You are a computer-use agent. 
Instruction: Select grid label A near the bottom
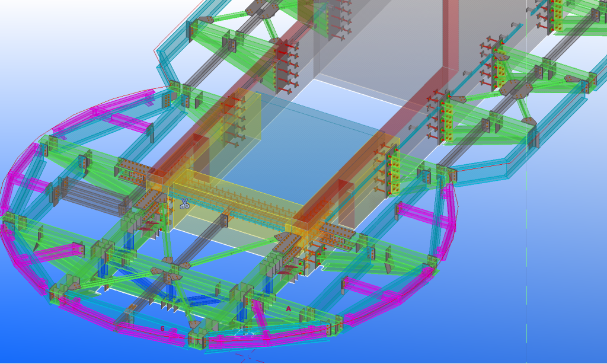coord(289,309)
